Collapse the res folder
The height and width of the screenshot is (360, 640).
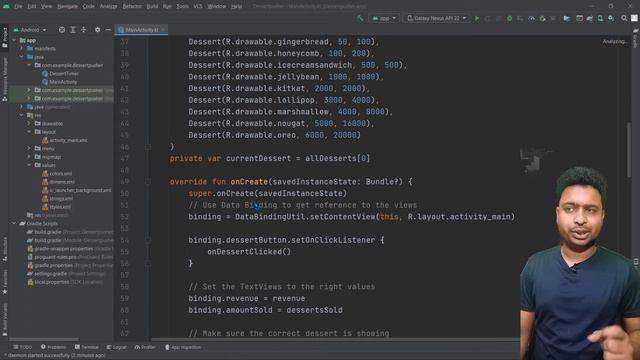[22, 115]
